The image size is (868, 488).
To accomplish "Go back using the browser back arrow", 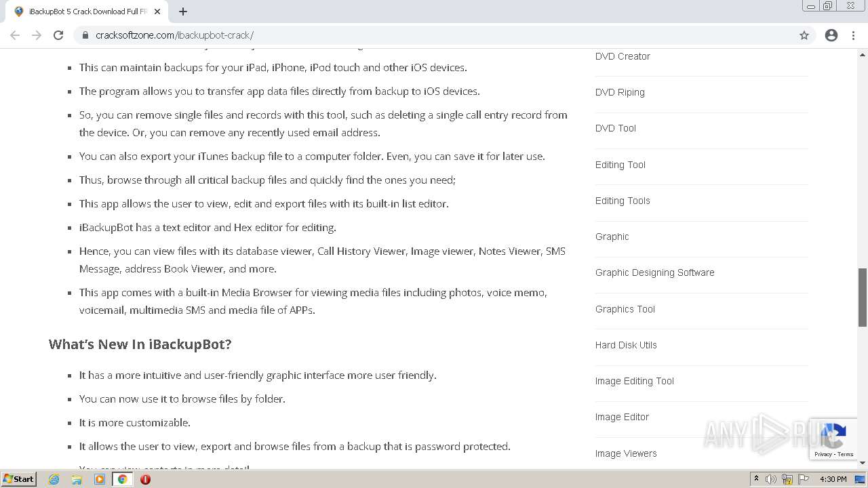I will (15, 35).
